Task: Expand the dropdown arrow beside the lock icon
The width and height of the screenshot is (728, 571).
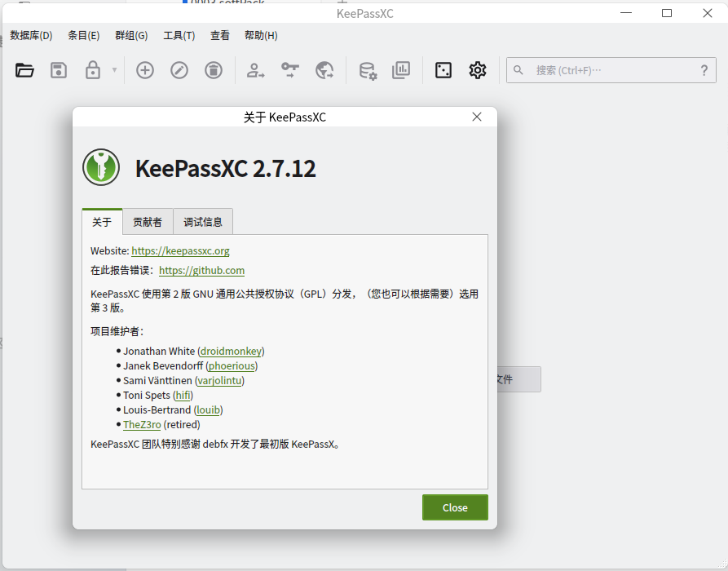Action: click(x=114, y=71)
